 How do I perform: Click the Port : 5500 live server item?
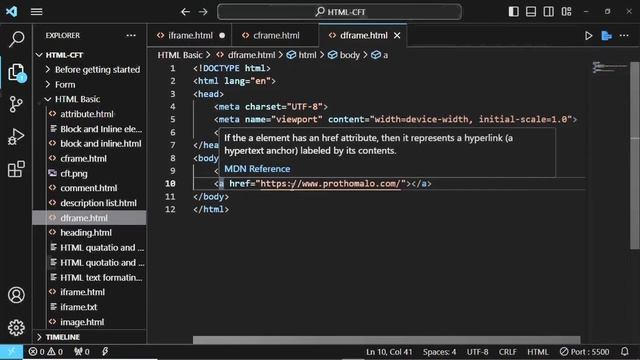tap(584, 352)
